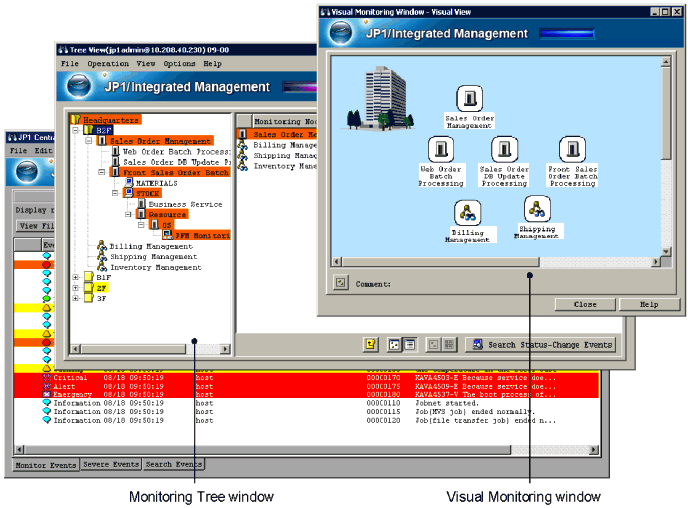Switch to map display icon in Tree View toolbar
This screenshot has width=688, height=508.
tap(394, 345)
